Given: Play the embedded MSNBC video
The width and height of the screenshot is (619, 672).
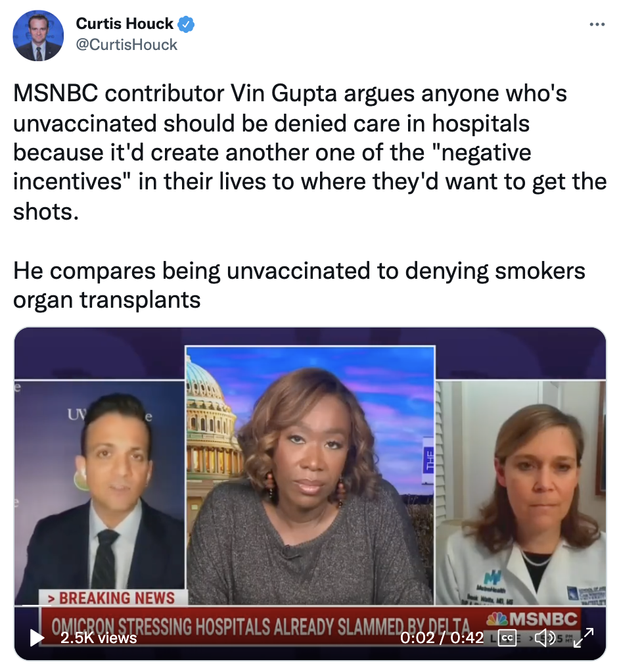Looking at the screenshot, I should pos(37,637).
